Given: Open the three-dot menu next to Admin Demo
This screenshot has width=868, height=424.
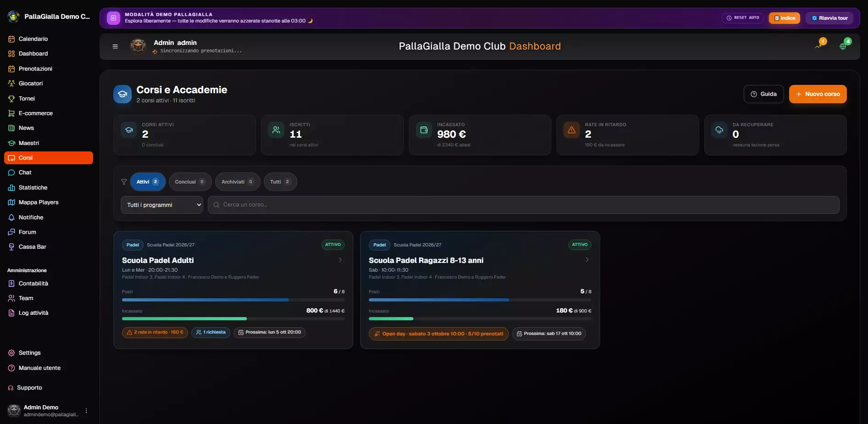Looking at the screenshot, I should 86,411.
